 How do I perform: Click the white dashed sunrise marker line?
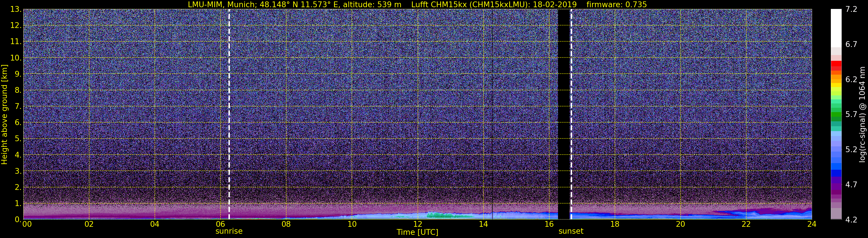click(x=229, y=114)
